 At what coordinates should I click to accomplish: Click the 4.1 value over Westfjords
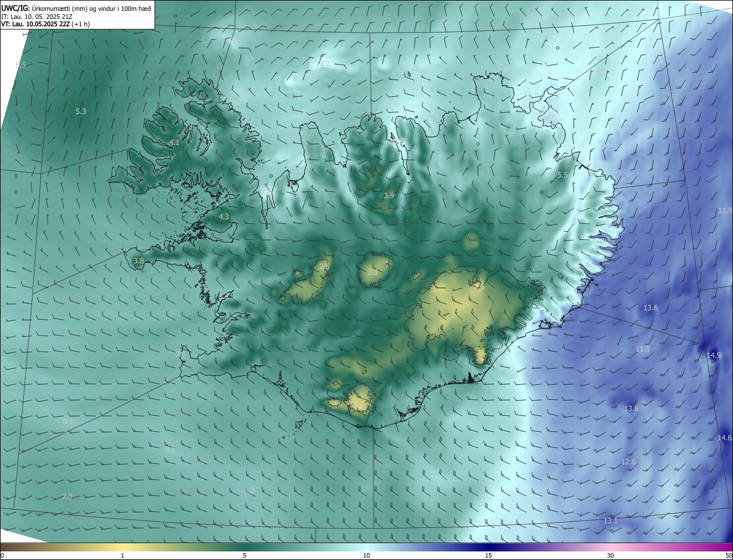click(175, 142)
